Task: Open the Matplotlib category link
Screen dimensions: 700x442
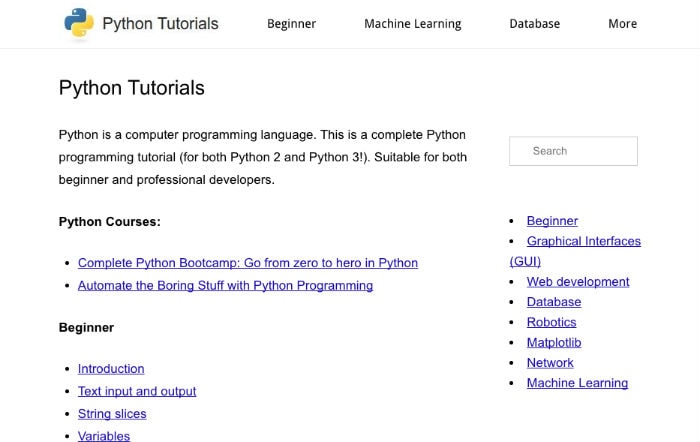Action: 554,342
